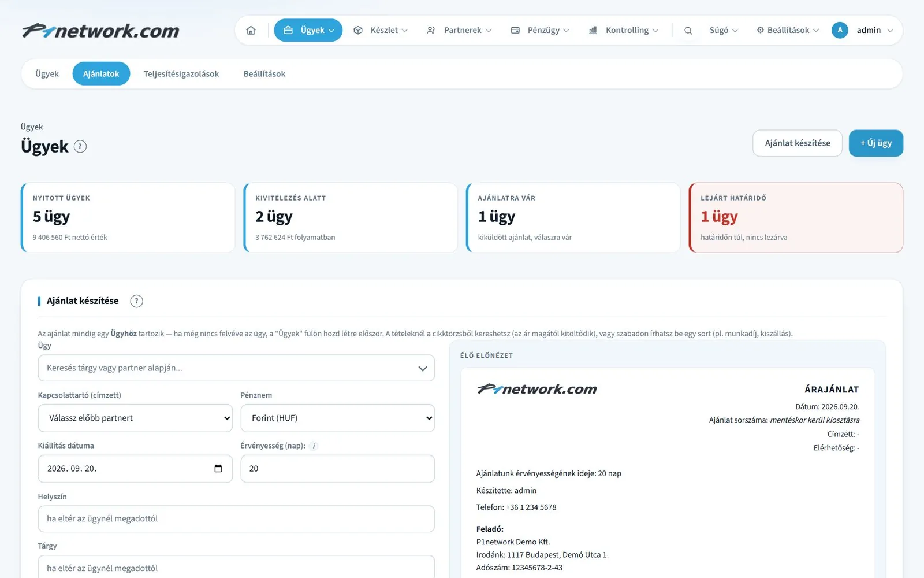Expand the Kontrolling menu
The width and height of the screenshot is (924, 578).
click(x=624, y=30)
